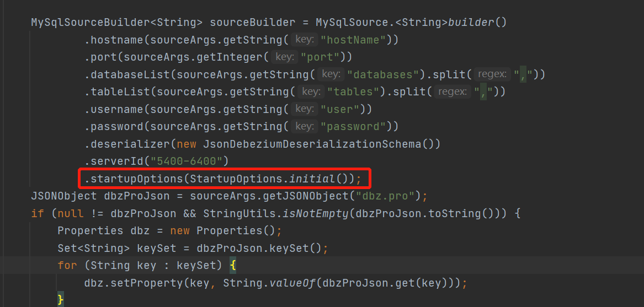Screen dimensions: 644x307
Task: Click the yellow closing brace of for loop
Action: point(61,299)
